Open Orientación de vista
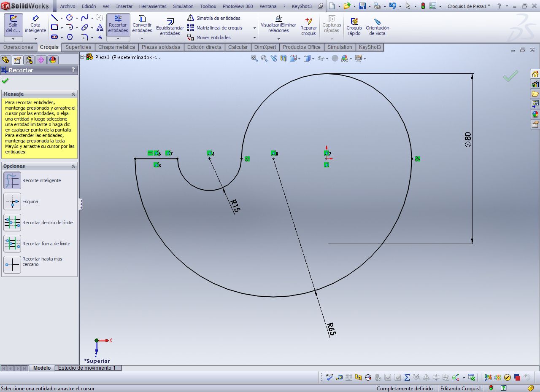The height and width of the screenshot is (392, 540). (x=377, y=27)
